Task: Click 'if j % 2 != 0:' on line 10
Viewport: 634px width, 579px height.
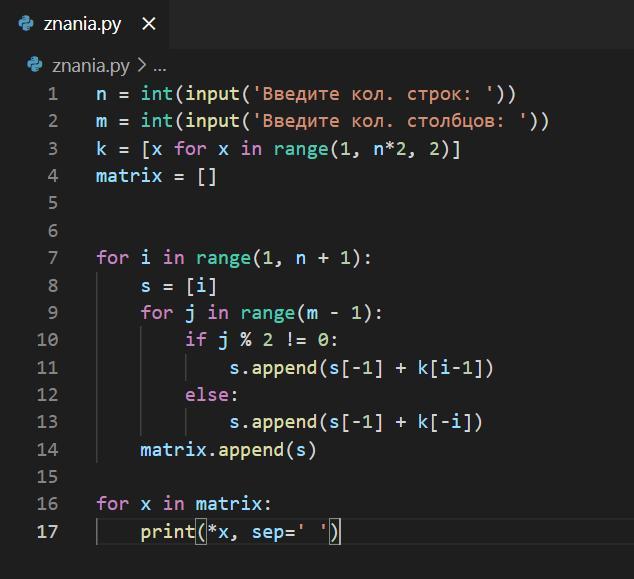Action: coord(261,340)
